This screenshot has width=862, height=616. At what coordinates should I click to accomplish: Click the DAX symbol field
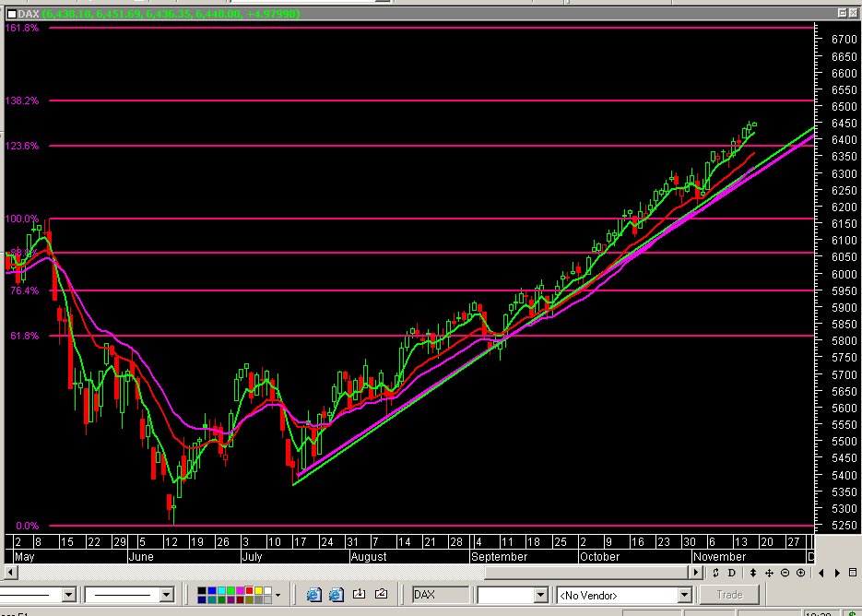(x=441, y=595)
